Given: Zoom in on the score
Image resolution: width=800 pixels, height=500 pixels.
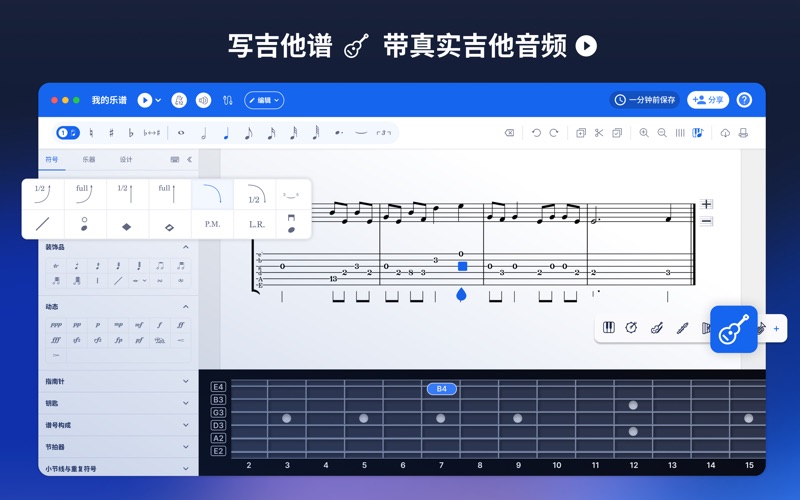Looking at the screenshot, I should (644, 133).
